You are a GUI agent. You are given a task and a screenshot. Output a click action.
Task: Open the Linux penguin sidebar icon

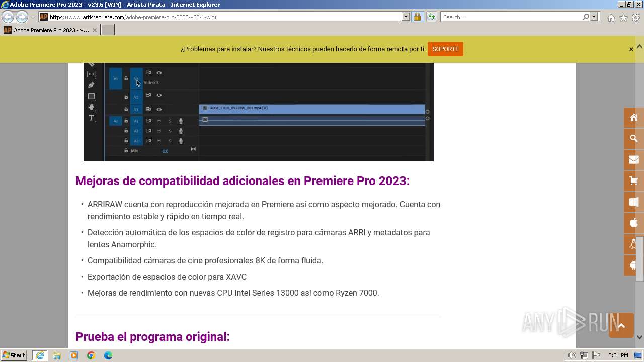(633, 244)
